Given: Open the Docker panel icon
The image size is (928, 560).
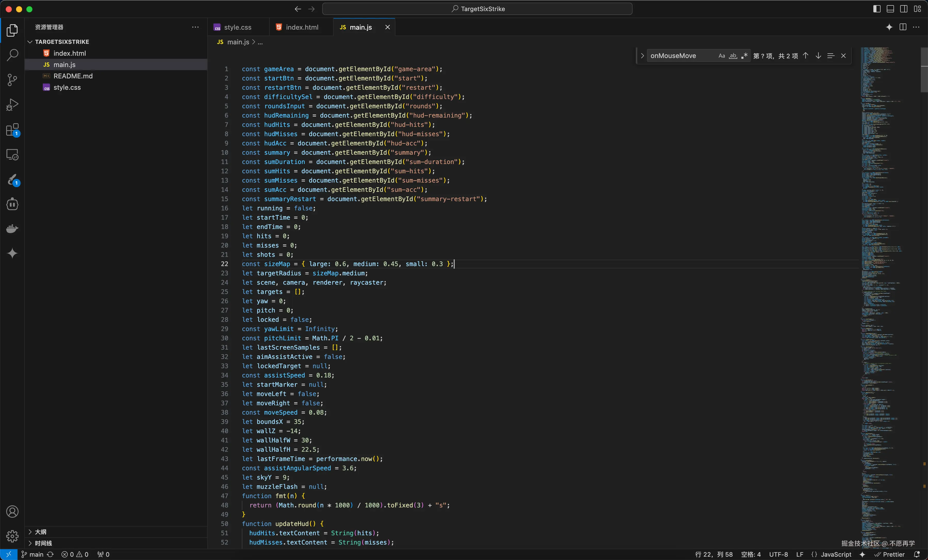Looking at the screenshot, I should click(12, 229).
